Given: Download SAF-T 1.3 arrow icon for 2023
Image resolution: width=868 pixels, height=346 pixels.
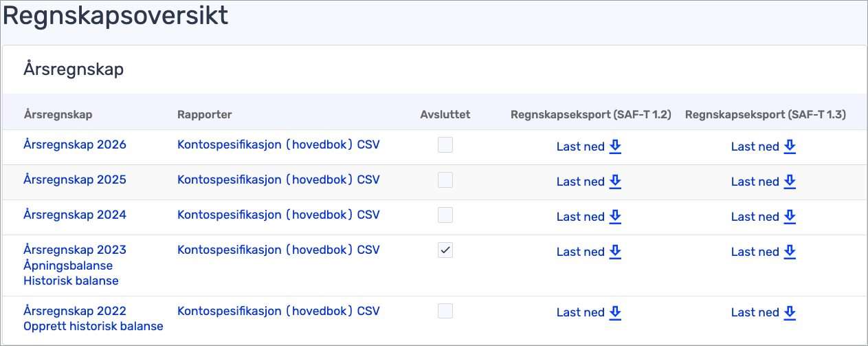Looking at the screenshot, I should coord(790,252).
